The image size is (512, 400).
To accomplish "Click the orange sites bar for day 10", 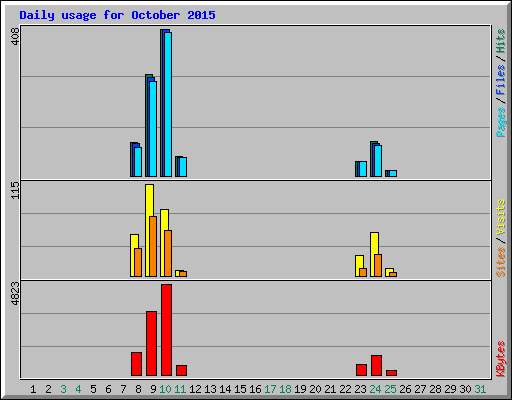I will tap(168, 253).
